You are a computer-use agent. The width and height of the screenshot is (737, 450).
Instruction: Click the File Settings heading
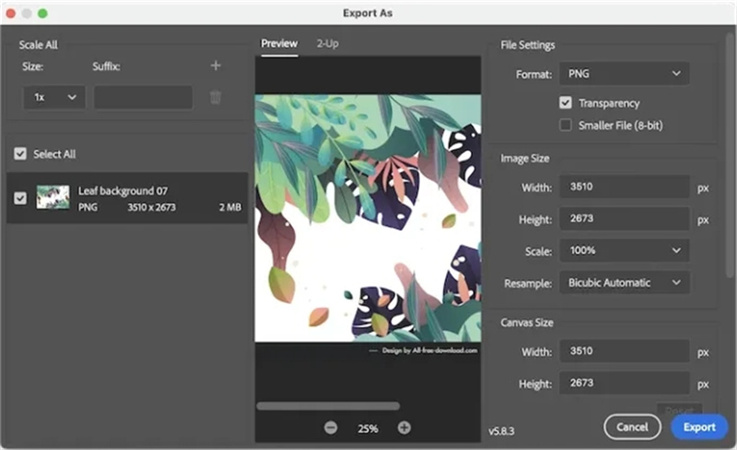(x=527, y=45)
